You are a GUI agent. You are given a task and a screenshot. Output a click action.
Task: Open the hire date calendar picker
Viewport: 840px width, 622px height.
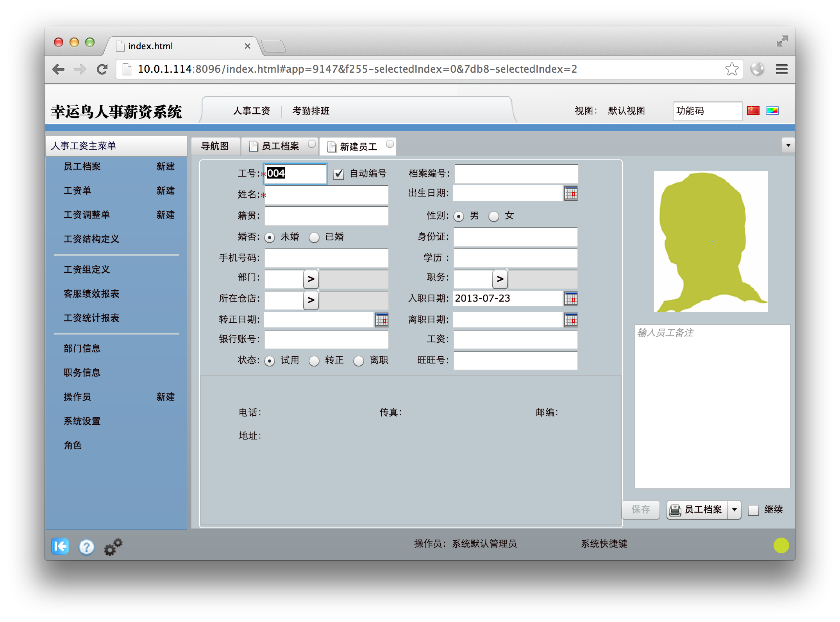tap(570, 299)
